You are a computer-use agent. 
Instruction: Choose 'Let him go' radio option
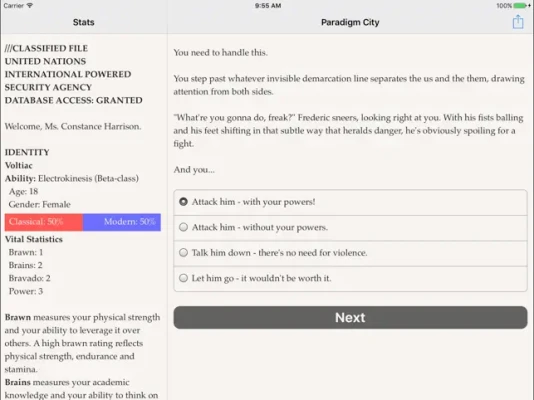(350, 279)
